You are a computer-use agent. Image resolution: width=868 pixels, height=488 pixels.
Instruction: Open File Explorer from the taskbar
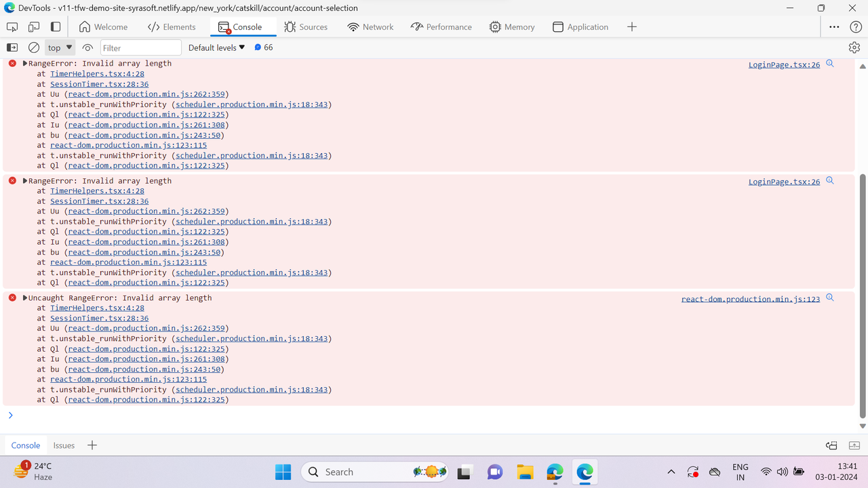525,472
